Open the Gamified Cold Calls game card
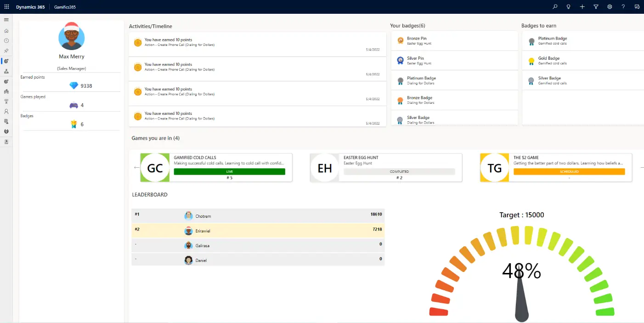 tap(216, 167)
